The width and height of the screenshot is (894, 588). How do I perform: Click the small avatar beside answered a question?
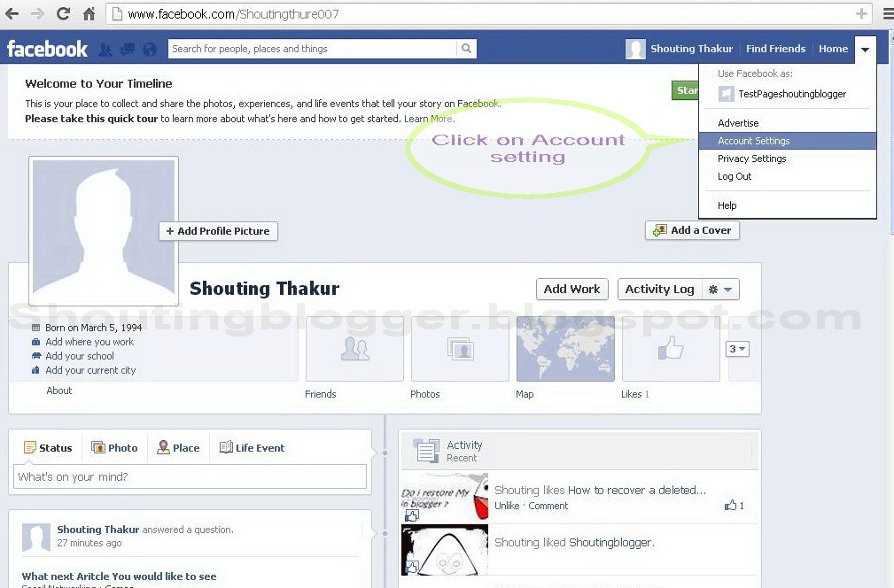[x=36, y=538]
